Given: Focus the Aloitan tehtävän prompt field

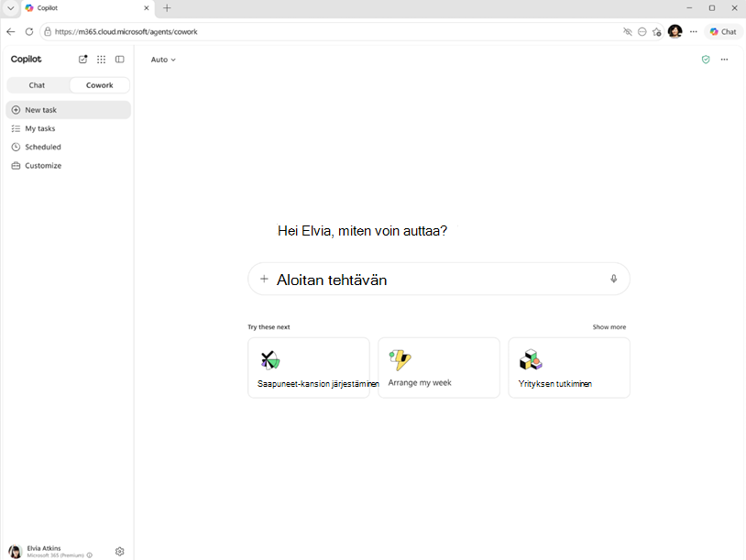Looking at the screenshot, I should click(439, 280).
